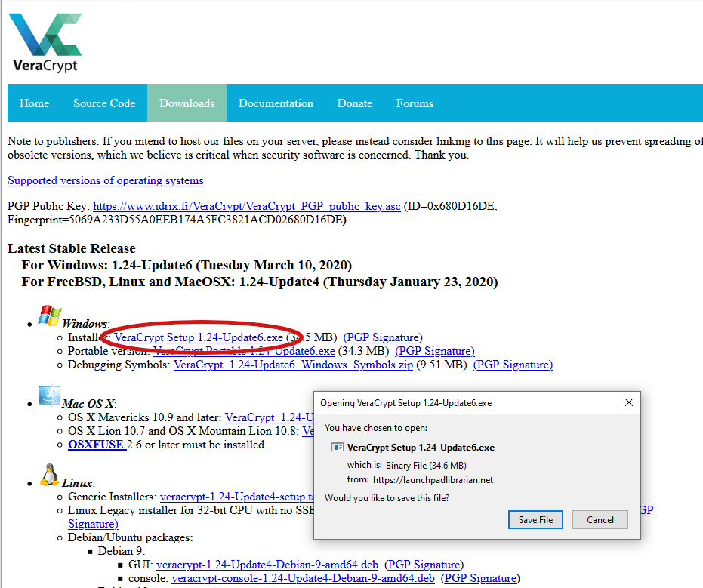The image size is (703, 588).
Task: Open the OS X Mavericks VeraCrypt download link
Action: (x=269, y=417)
